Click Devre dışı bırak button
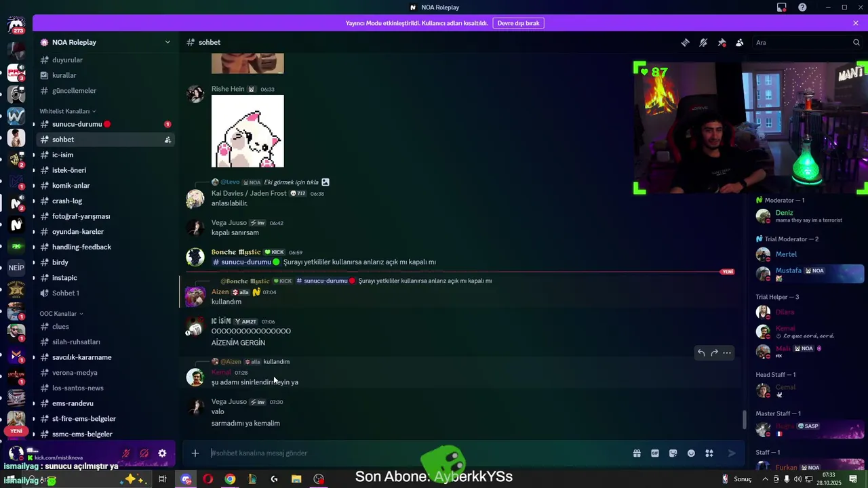Viewport: 868px width, 488px height. [x=518, y=23]
